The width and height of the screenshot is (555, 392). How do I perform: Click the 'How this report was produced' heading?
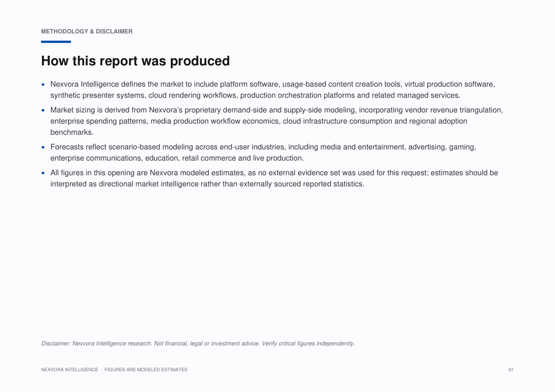click(x=135, y=61)
